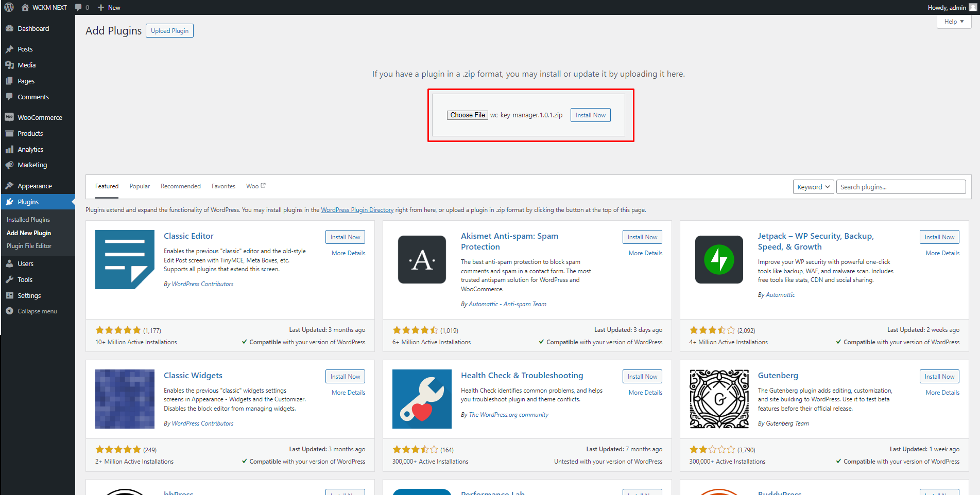Click the Gutenberg star rating

point(712,450)
